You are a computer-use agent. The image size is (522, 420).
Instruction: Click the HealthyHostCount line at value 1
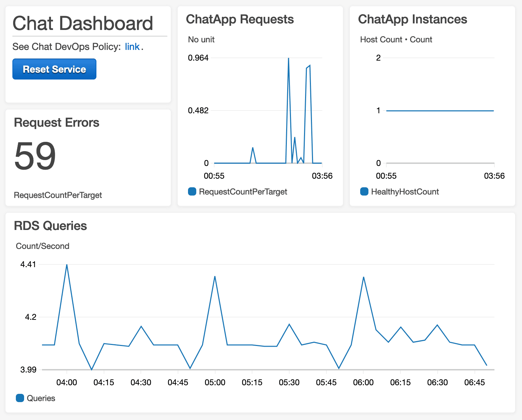click(x=440, y=111)
